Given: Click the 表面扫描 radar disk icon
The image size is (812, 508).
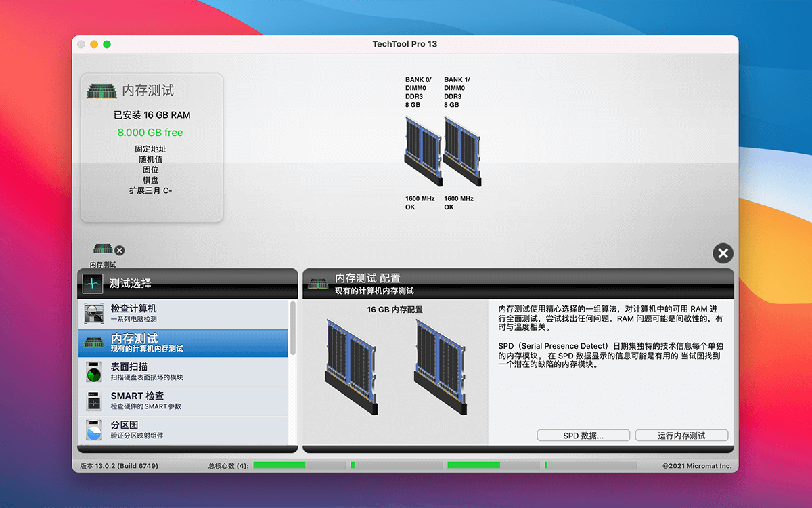Looking at the screenshot, I should point(94,372).
